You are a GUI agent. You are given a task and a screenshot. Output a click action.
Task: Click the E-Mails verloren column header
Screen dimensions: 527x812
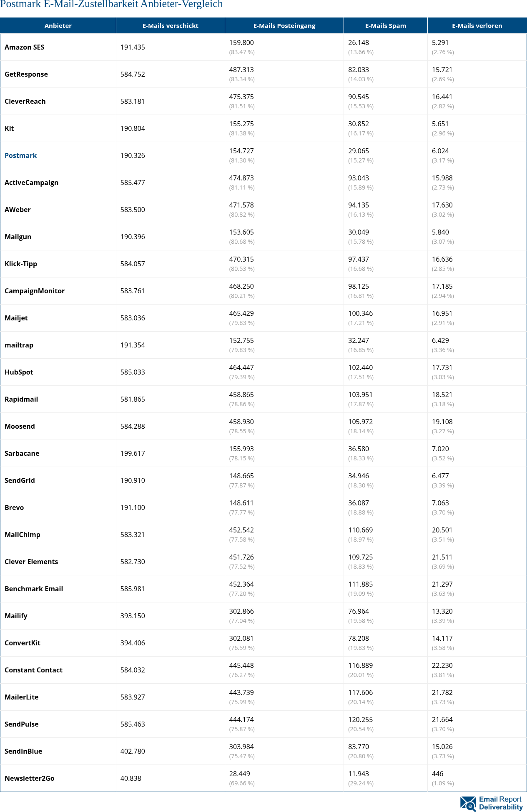coord(477,26)
